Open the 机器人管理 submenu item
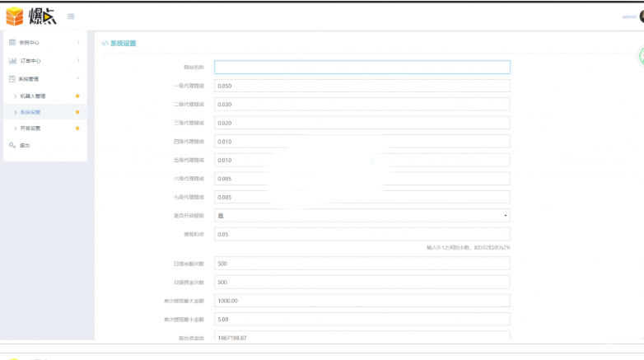The width and height of the screenshot is (644, 360). tap(33, 96)
